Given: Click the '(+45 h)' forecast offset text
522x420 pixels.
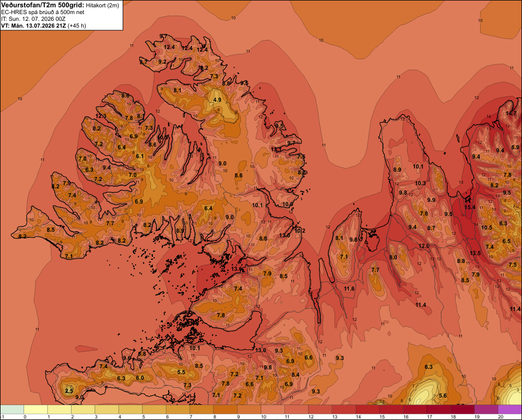Looking at the screenshot, I should point(77,26).
